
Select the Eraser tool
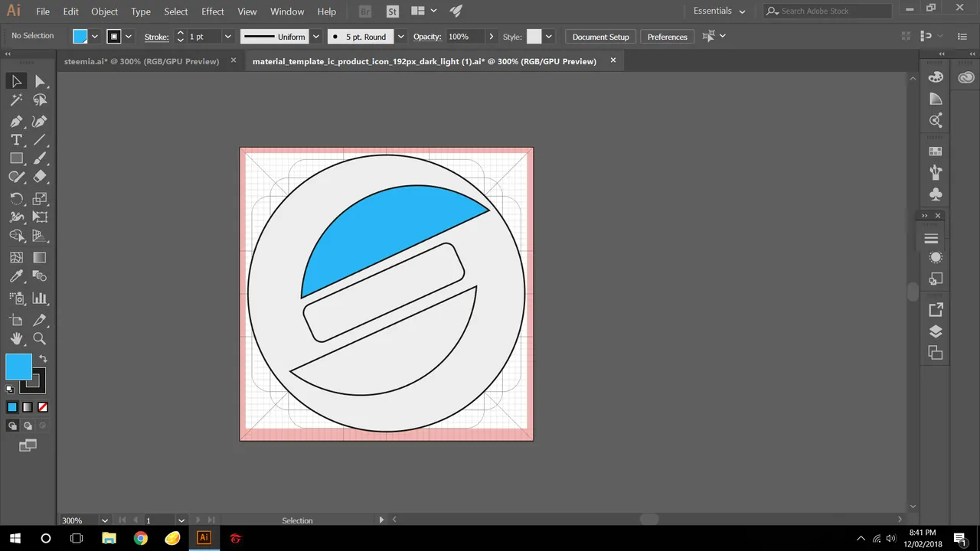coord(40,177)
